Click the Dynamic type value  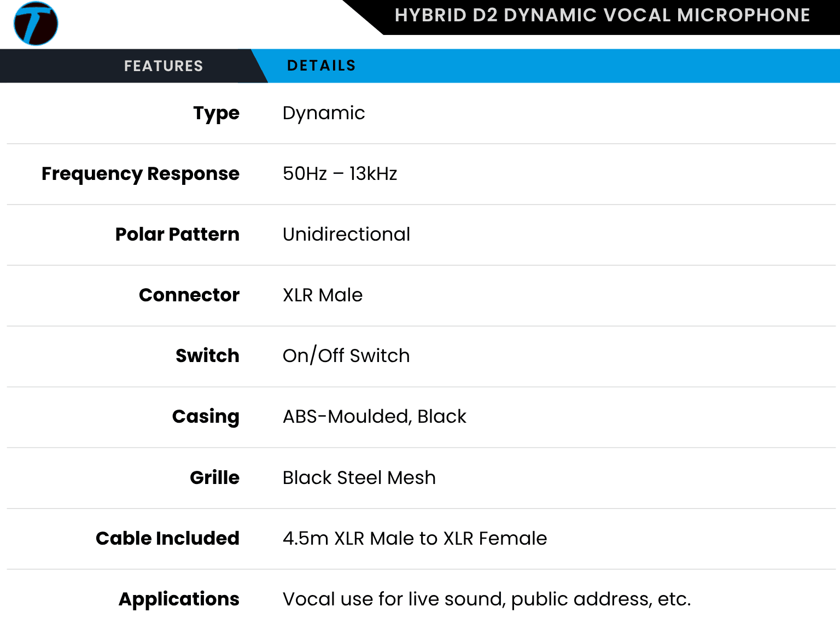tap(324, 113)
